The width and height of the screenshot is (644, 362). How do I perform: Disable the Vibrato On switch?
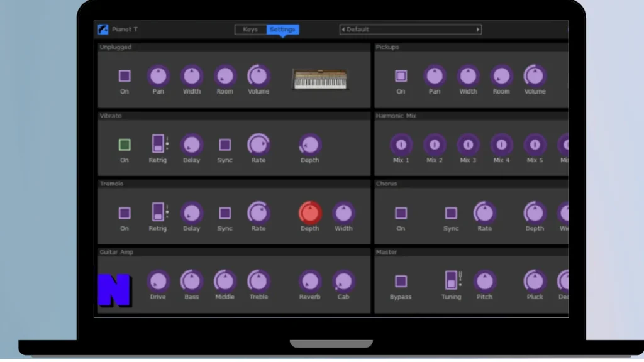coord(125,145)
